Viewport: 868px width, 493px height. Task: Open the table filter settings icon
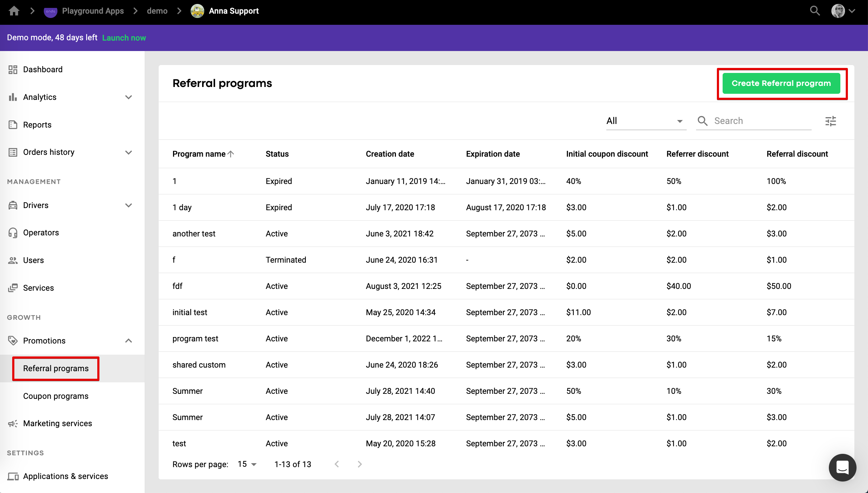(x=830, y=121)
